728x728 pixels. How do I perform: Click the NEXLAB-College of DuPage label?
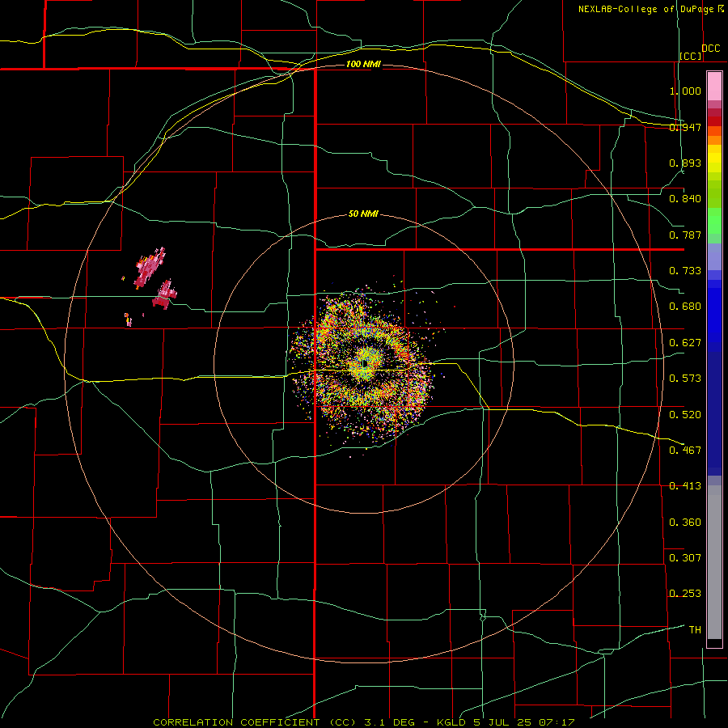[645, 9]
